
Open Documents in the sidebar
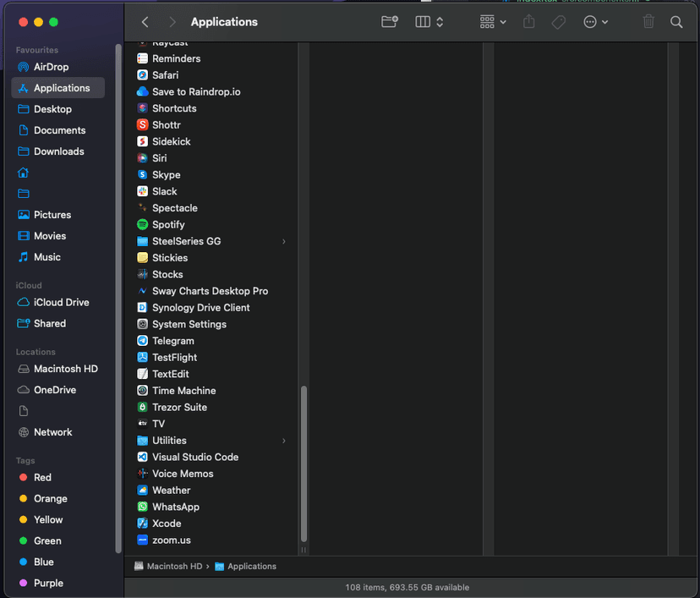coord(58,130)
